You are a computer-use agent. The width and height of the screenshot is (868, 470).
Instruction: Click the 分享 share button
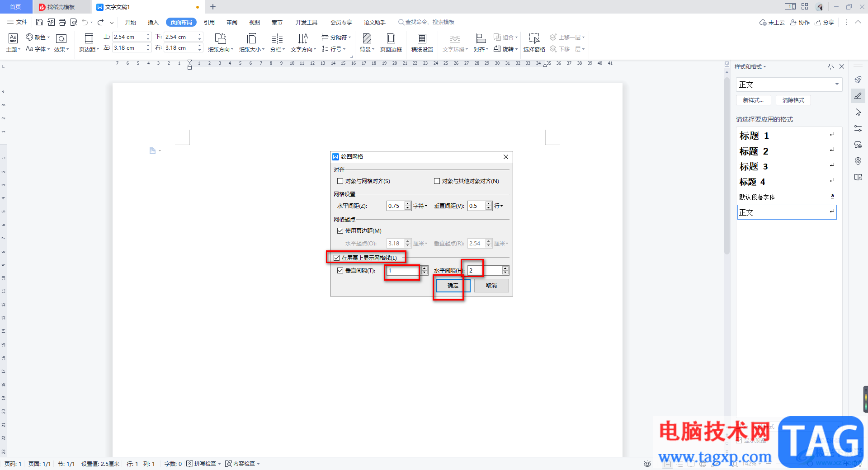824,22
